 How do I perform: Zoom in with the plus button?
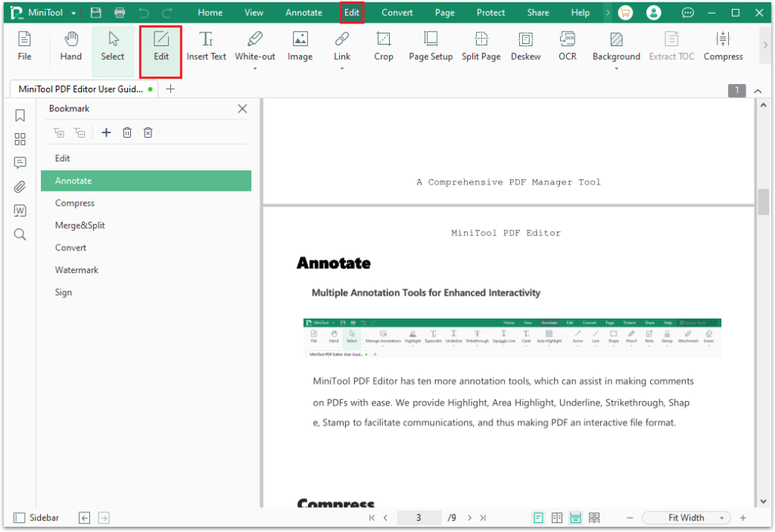pyautogui.click(x=743, y=518)
